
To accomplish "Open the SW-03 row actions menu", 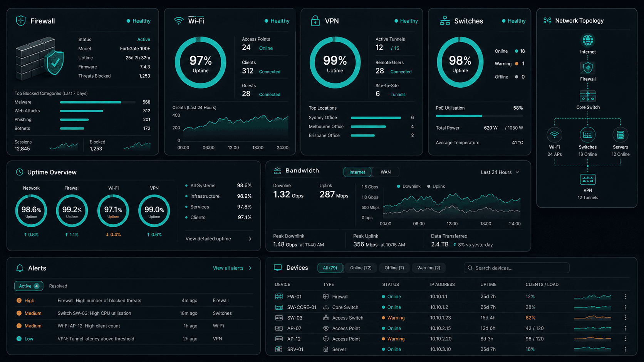I will (x=625, y=318).
